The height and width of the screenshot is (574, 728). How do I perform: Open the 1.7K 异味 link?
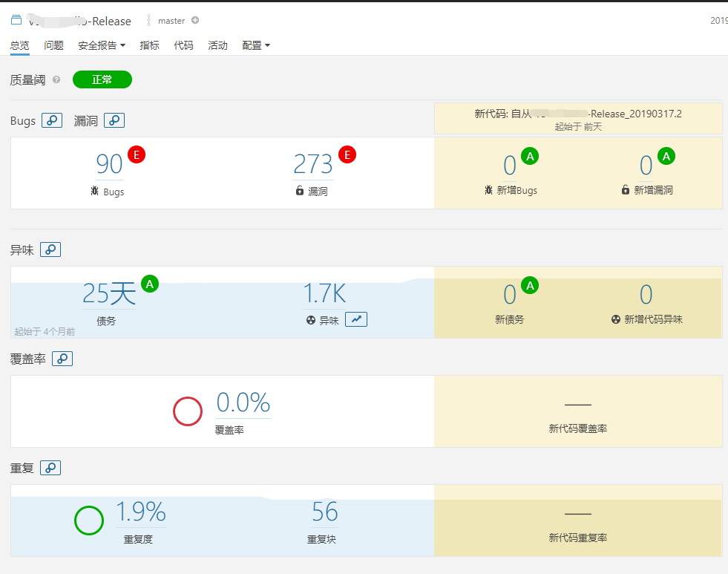pyautogui.click(x=324, y=293)
